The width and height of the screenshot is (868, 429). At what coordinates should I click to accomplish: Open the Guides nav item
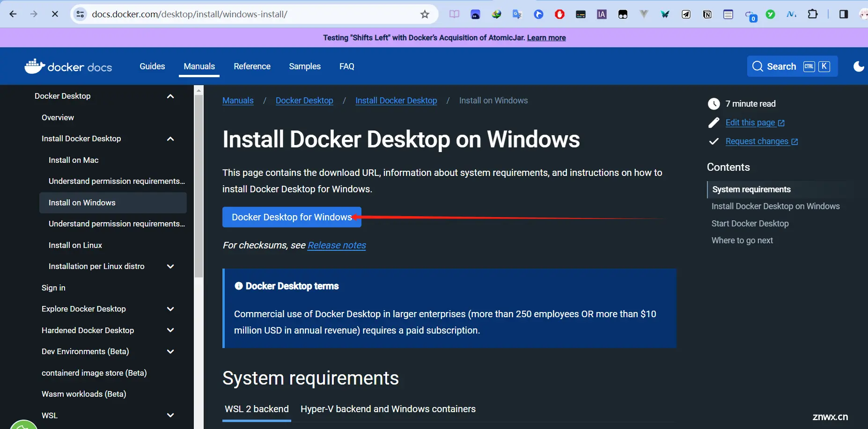point(152,66)
